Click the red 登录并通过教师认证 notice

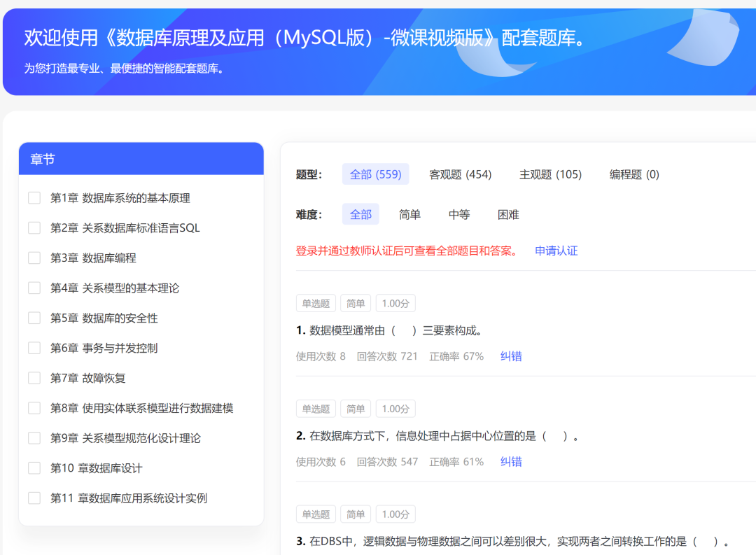408,251
